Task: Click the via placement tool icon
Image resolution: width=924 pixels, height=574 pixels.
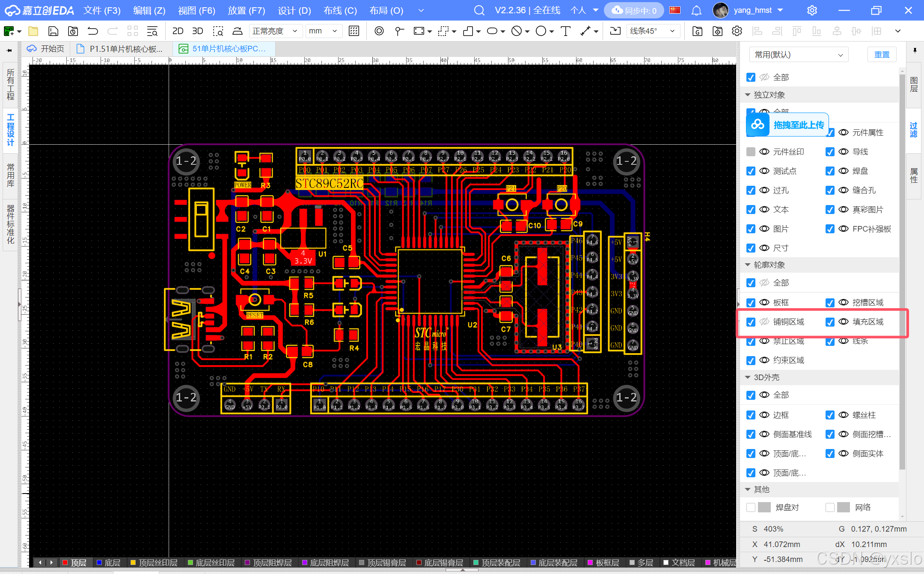Action: tap(379, 31)
